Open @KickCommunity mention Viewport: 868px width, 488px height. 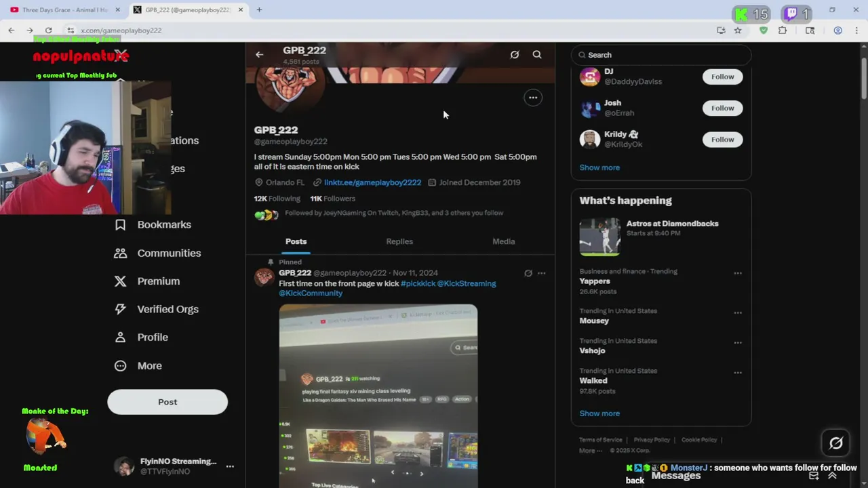coord(311,293)
